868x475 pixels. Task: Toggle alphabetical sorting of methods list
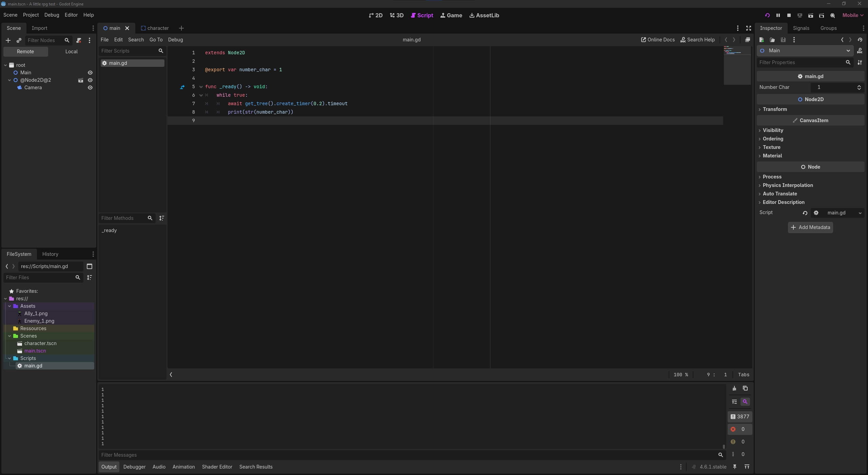click(x=162, y=218)
